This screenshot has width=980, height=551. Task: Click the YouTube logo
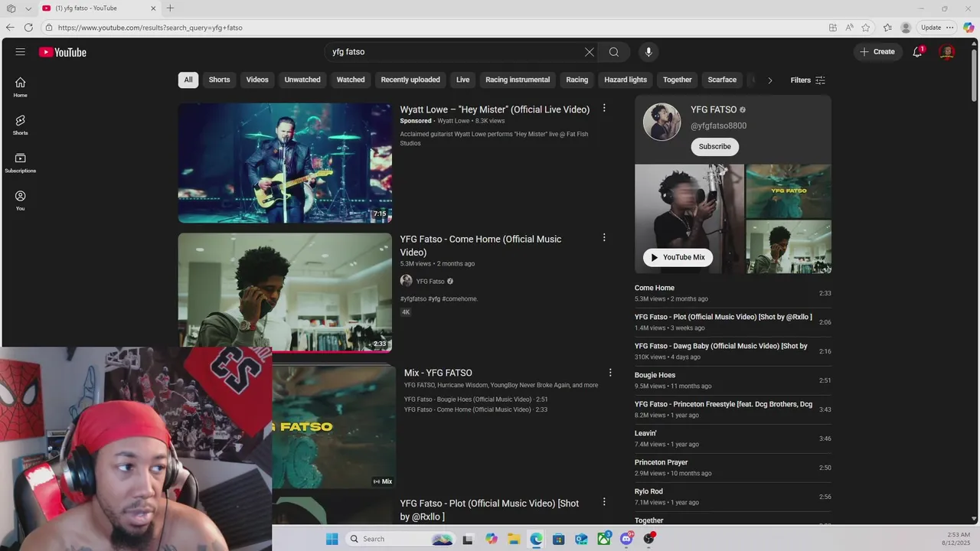(63, 52)
